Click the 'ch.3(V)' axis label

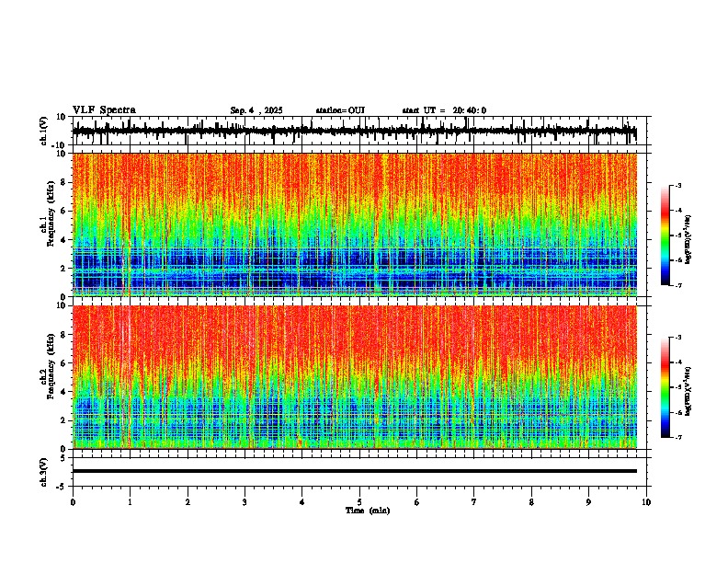pyautogui.click(x=44, y=473)
